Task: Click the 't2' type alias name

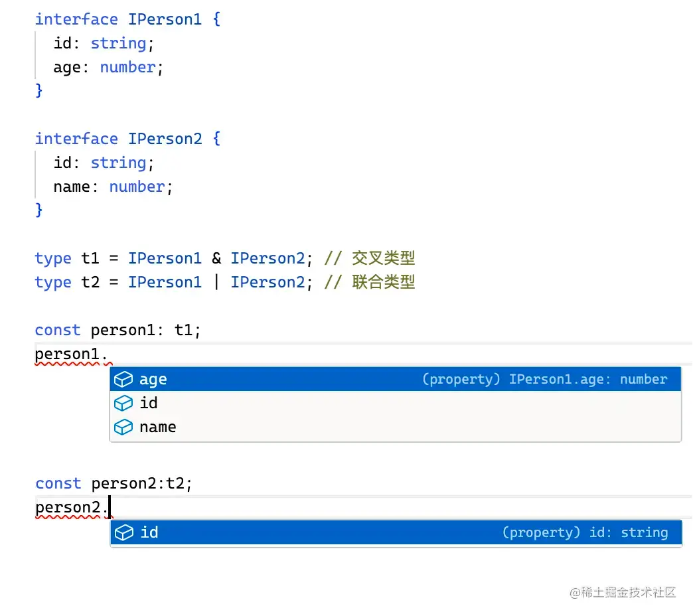Action: (x=90, y=282)
